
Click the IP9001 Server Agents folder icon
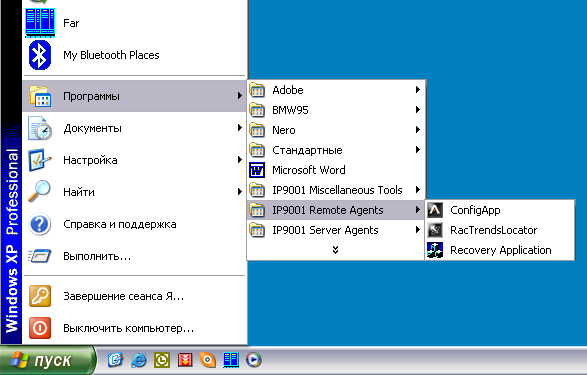pos(257,230)
